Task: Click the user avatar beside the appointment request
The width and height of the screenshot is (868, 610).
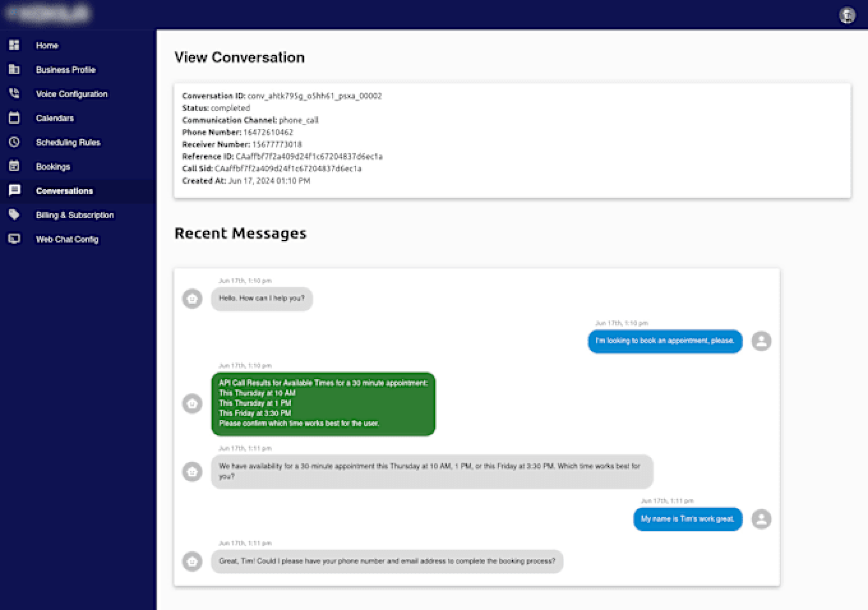Action: click(x=761, y=341)
